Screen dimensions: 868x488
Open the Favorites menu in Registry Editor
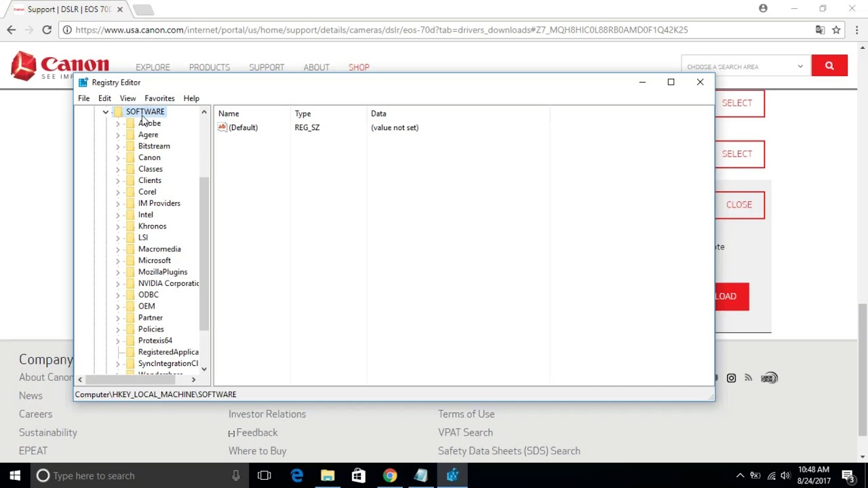tap(159, 98)
